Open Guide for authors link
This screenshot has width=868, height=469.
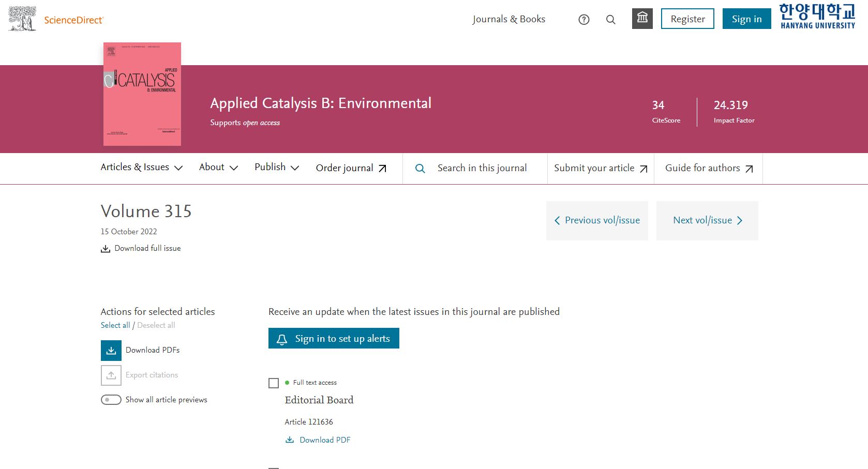pyautogui.click(x=708, y=168)
